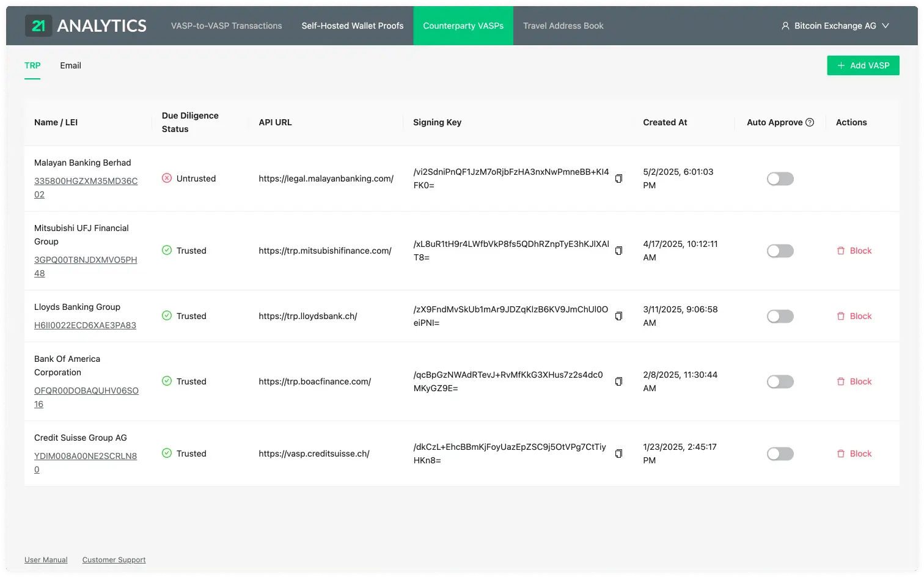Open the Travel Address Book tab
Image resolution: width=924 pixels, height=577 pixels.
pyautogui.click(x=563, y=26)
